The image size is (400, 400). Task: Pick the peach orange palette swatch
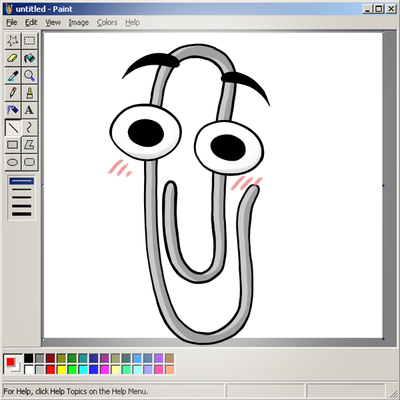point(169,369)
